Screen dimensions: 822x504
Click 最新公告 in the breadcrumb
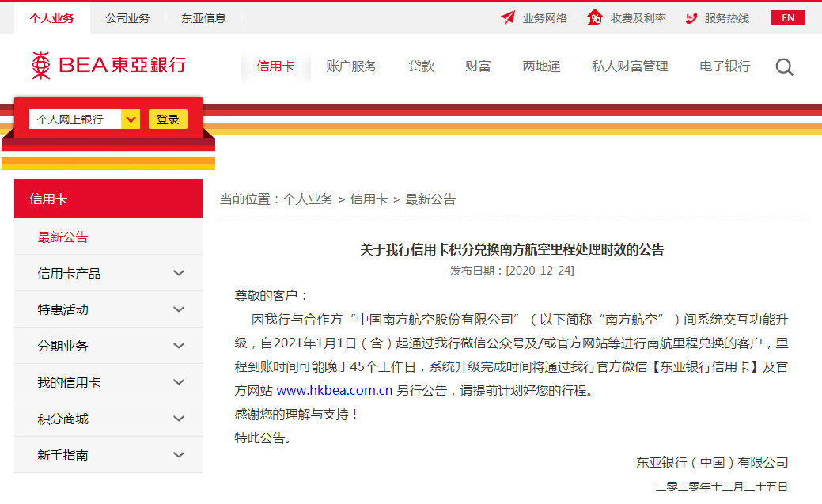click(430, 199)
